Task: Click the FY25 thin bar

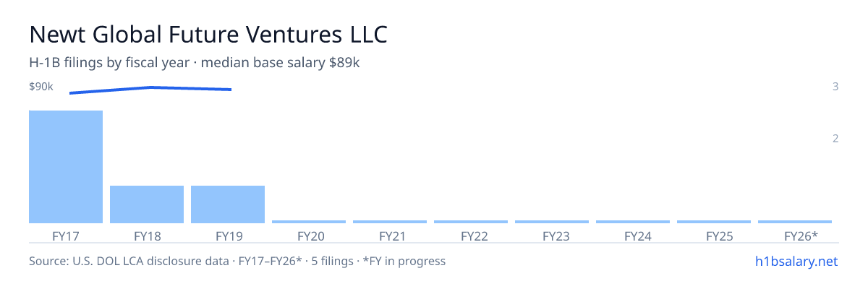Action: [x=714, y=222]
